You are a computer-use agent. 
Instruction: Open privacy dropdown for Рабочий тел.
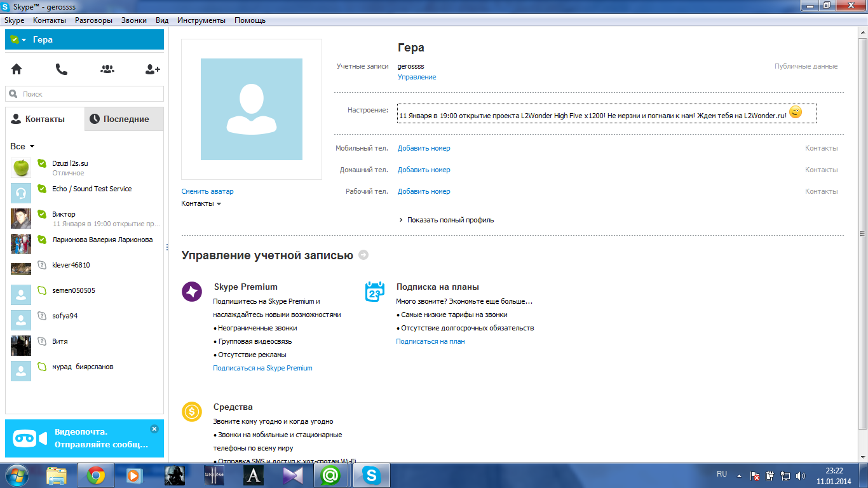[x=821, y=191]
